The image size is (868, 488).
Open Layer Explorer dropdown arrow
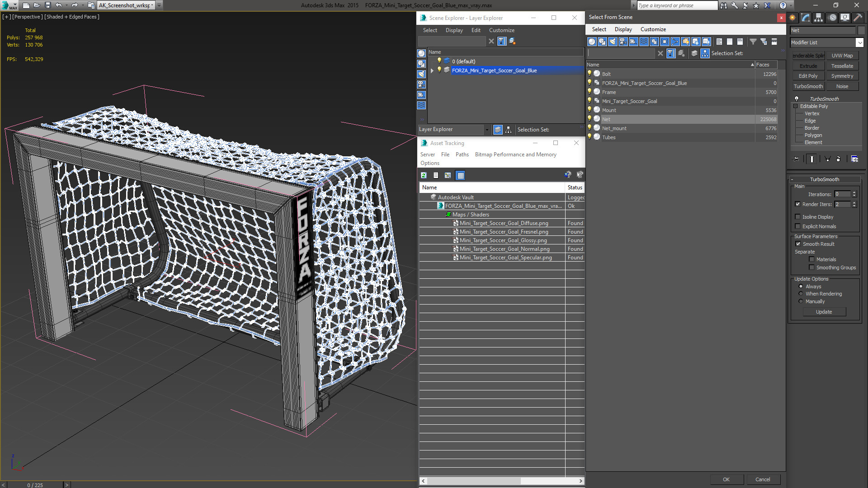487,130
